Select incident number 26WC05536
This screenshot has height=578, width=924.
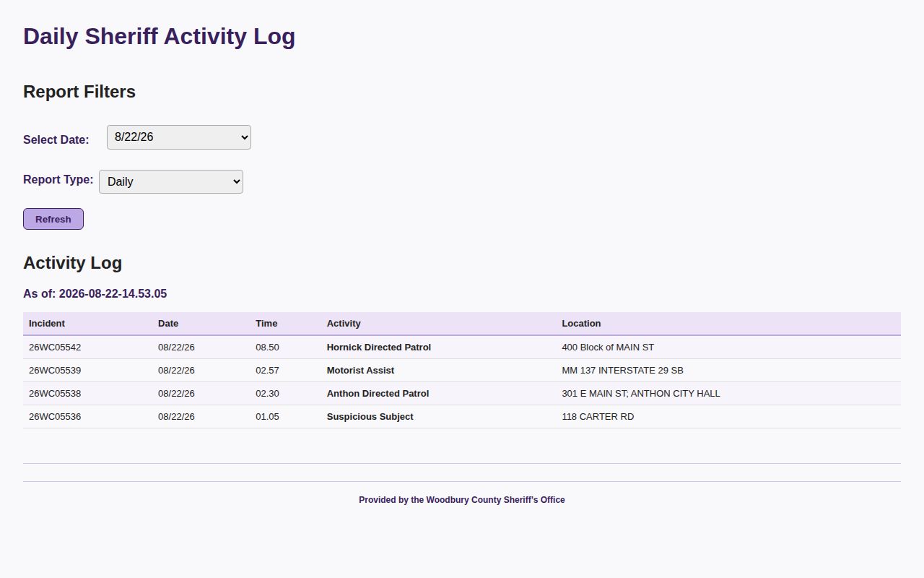tap(55, 417)
